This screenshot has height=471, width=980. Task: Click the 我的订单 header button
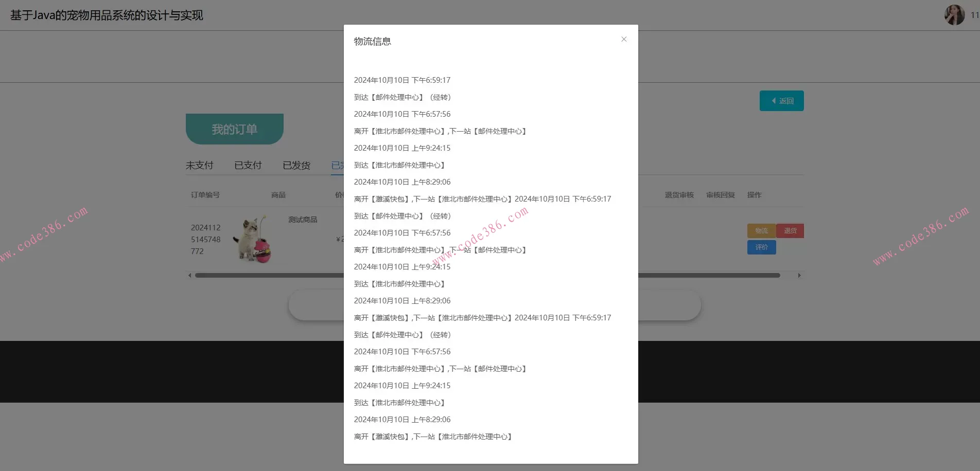(234, 129)
